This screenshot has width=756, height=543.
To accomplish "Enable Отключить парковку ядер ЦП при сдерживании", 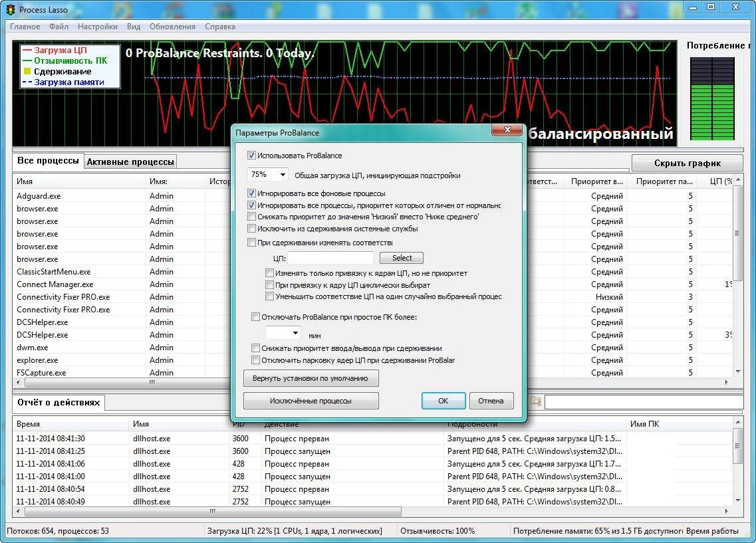I will click(x=255, y=360).
